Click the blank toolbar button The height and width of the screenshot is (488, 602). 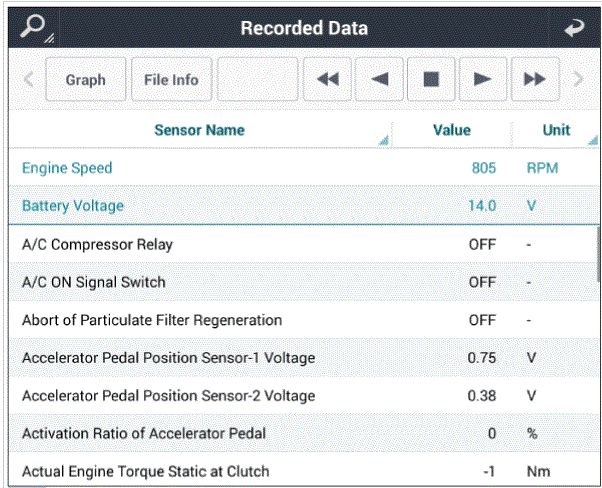click(x=258, y=79)
